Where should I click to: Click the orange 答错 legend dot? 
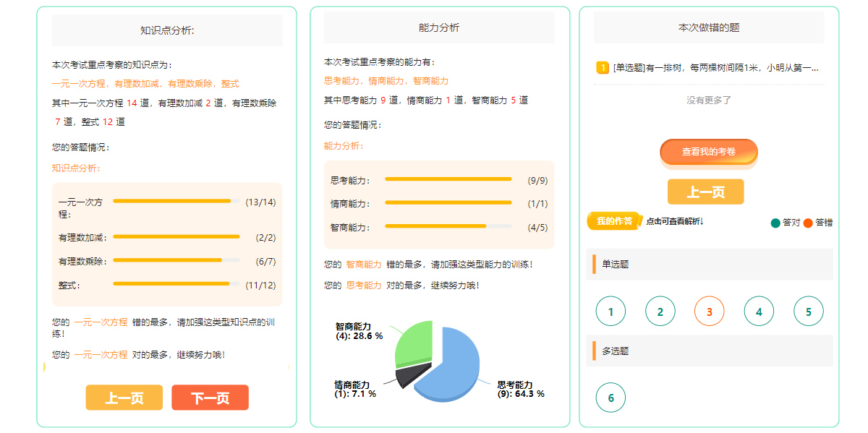coord(808,223)
